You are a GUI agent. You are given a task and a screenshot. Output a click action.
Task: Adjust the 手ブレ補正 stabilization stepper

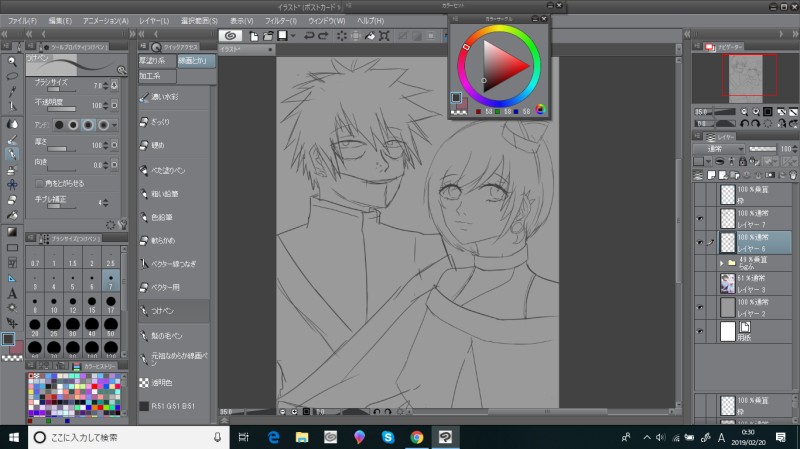tap(105, 203)
